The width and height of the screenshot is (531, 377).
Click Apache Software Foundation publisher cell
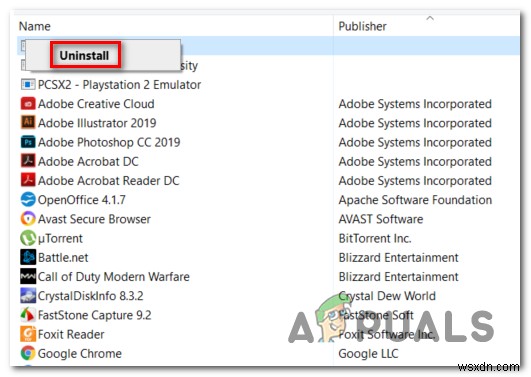point(415,200)
